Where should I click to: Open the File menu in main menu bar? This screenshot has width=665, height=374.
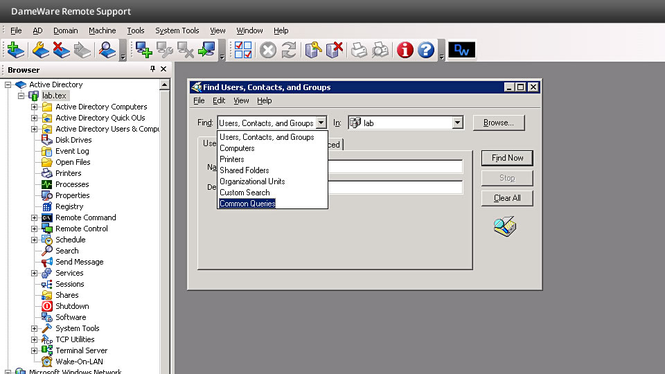(x=16, y=31)
